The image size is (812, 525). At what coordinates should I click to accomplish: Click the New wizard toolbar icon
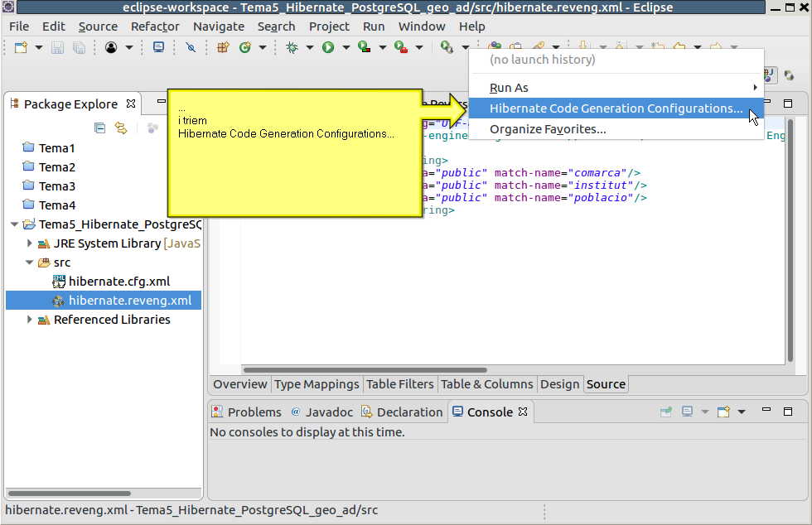click(21, 48)
